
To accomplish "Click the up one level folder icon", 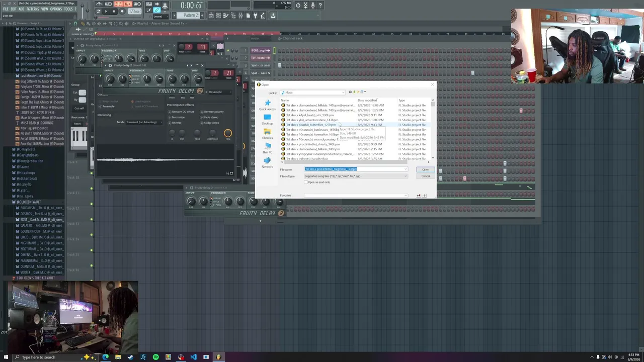I will pos(354,92).
